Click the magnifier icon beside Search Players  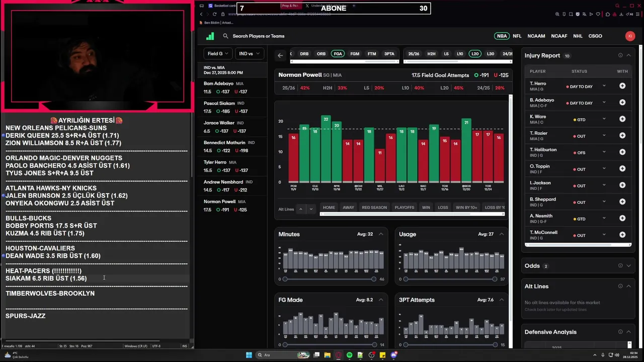coord(225,36)
